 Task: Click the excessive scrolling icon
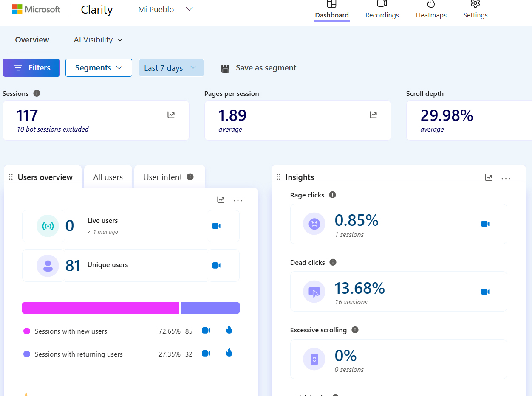(x=314, y=359)
